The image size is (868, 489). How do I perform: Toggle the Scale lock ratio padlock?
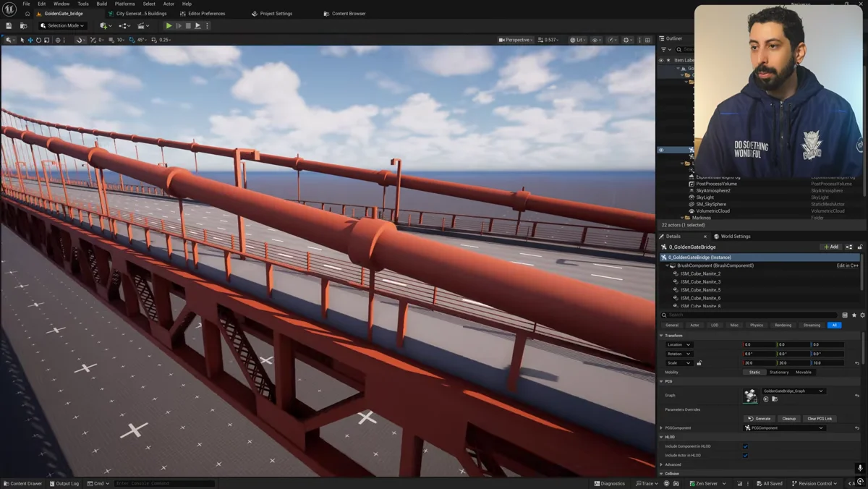699,363
